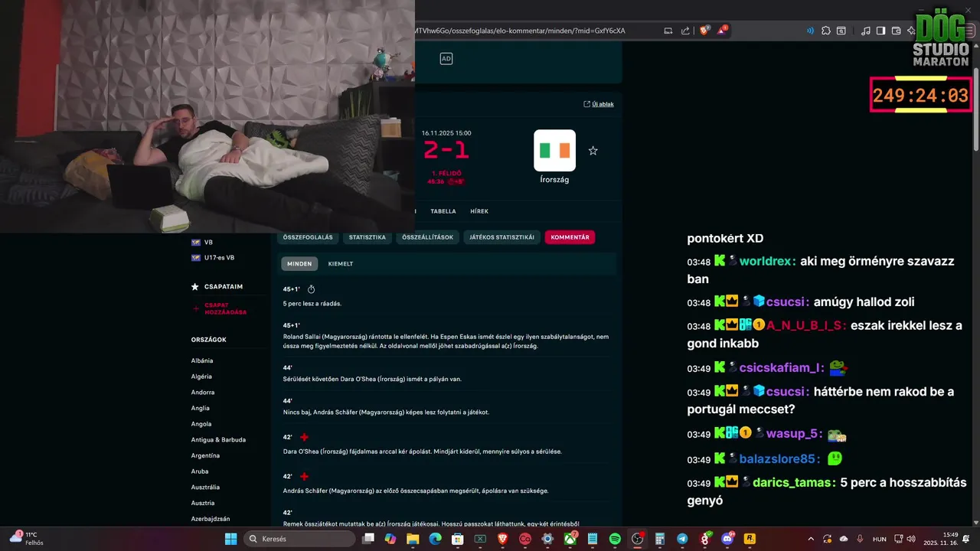The height and width of the screenshot is (551, 980).
Task: Switch to the JÁTÉKOS STATISZTIKÁI tab
Action: 502,237
